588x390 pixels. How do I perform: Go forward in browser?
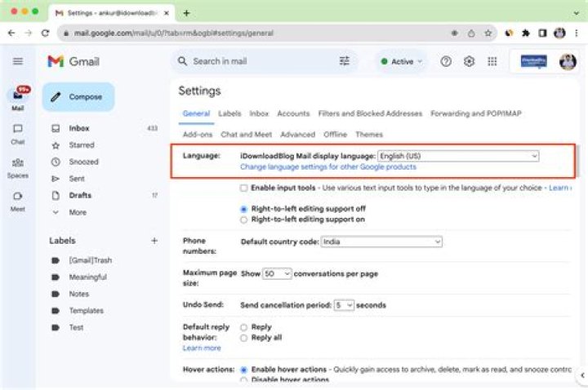click(29, 33)
